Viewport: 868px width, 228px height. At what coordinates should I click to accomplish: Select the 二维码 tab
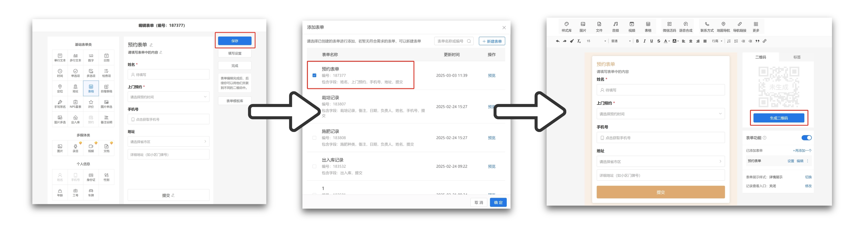[x=760, y=57]
